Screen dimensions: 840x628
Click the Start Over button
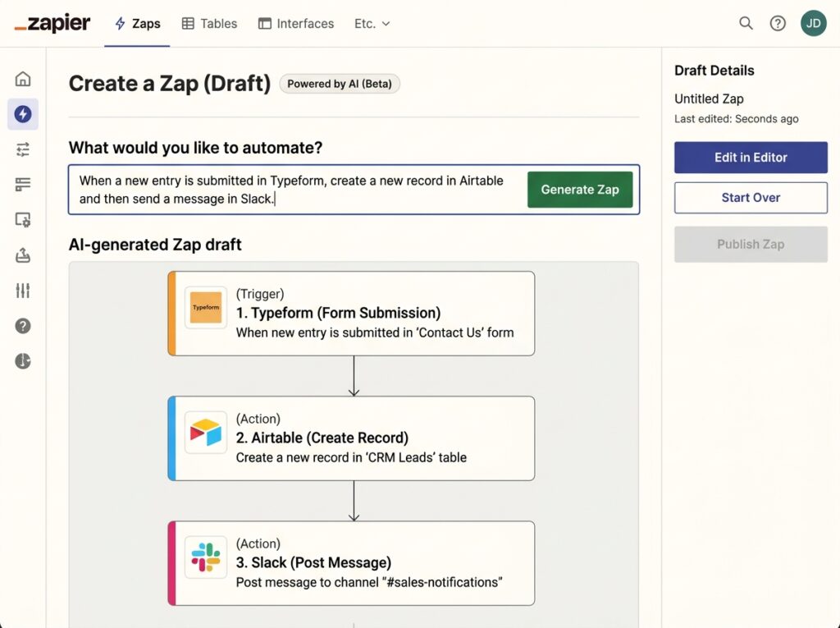[x=751, y=197]
